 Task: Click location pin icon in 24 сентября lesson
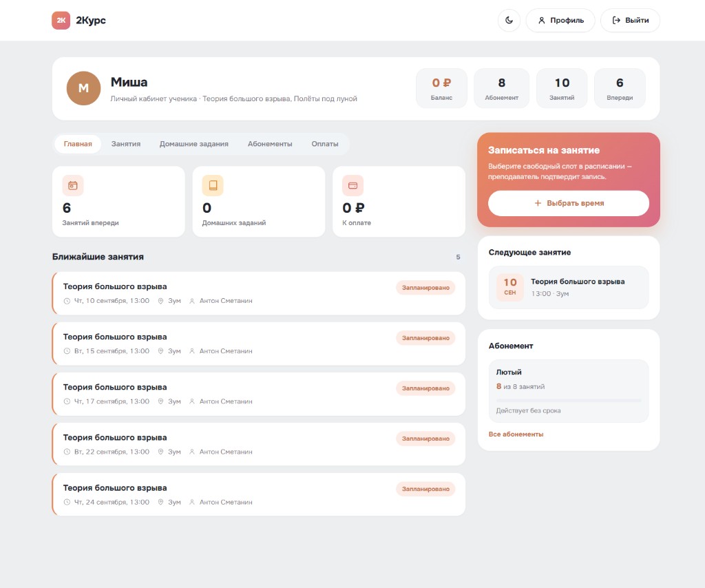tap(160, 502)
